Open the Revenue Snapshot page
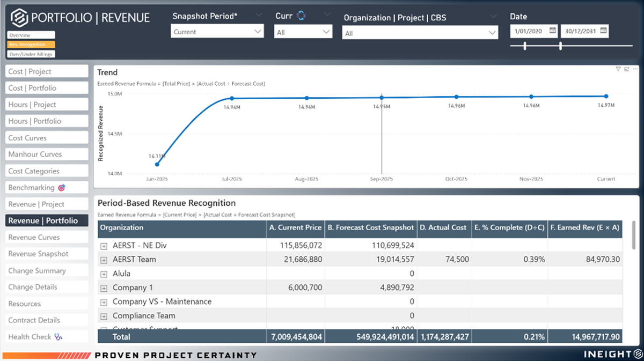This screenshot has height=361, width=644. (47, 254)
